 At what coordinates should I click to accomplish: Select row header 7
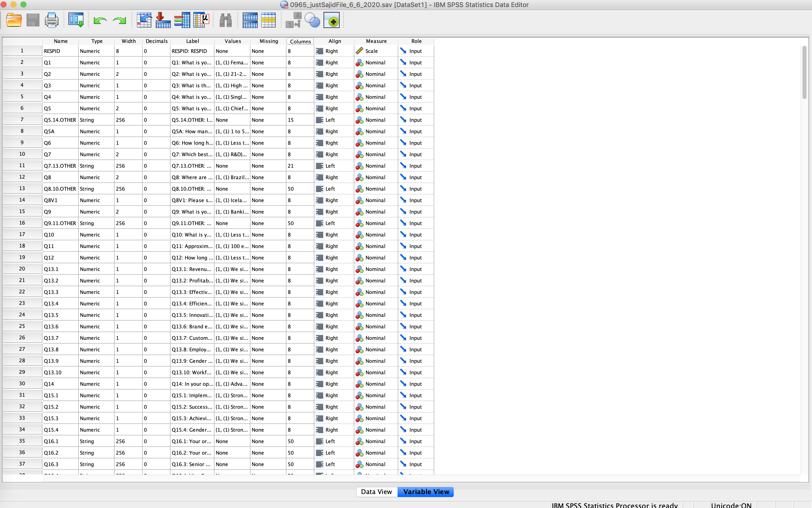pos(22,120)
